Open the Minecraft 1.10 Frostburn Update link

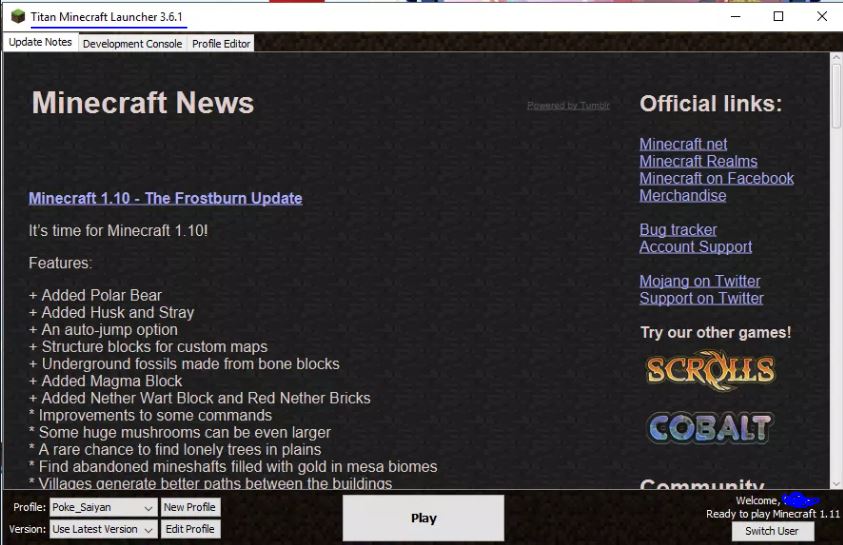166,198
